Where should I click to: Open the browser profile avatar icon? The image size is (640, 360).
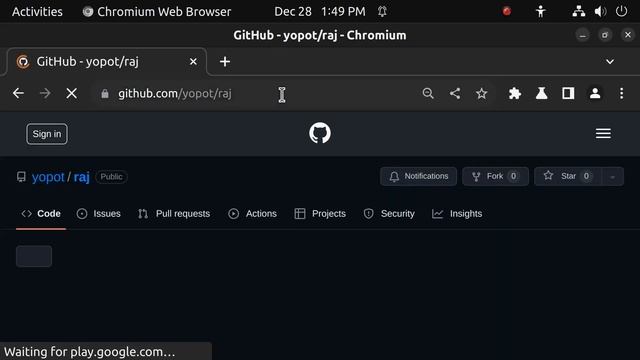tap(595, 93)
